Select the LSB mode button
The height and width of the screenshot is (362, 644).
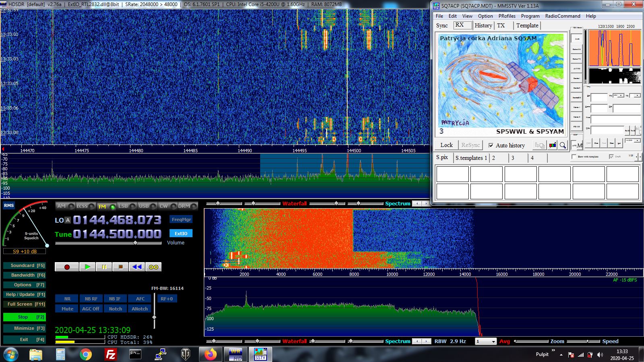pyautogui.click(x=127, y=206)
